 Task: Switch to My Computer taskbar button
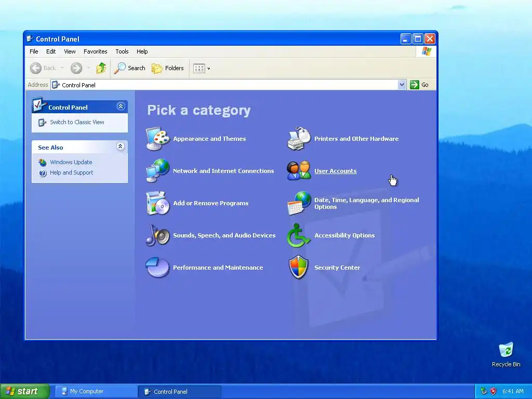pyautogui.click(x=96, y=392)
